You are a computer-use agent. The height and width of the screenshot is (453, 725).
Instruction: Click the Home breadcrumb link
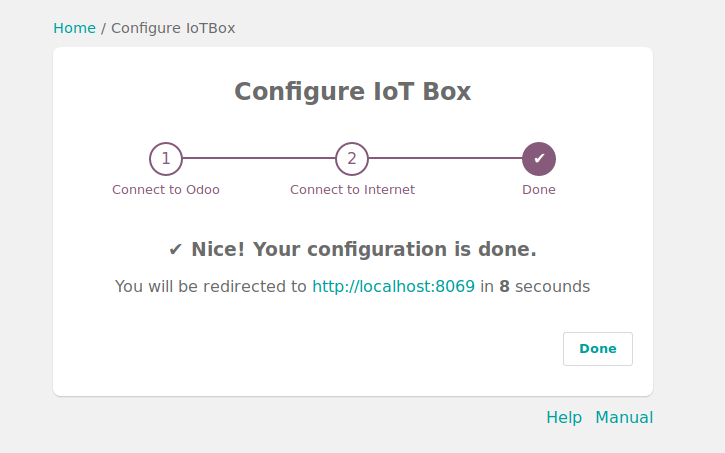click(x=74, y=28)
